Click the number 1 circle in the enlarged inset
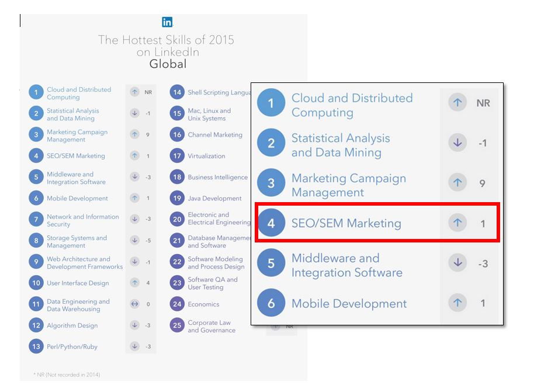534x392 pixels. (271, 104)
